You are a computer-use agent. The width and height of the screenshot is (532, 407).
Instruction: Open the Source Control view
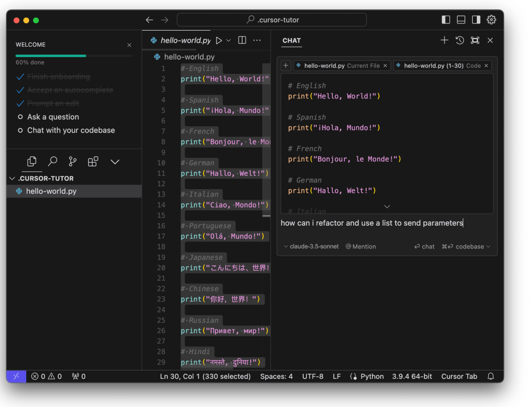pyautogui.click(x=72, y=162)
